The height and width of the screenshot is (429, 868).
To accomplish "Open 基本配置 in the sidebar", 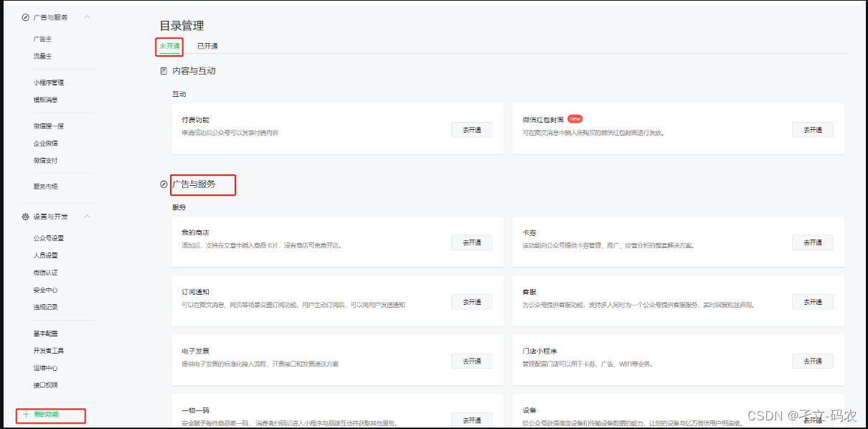I will pos(45,334).
